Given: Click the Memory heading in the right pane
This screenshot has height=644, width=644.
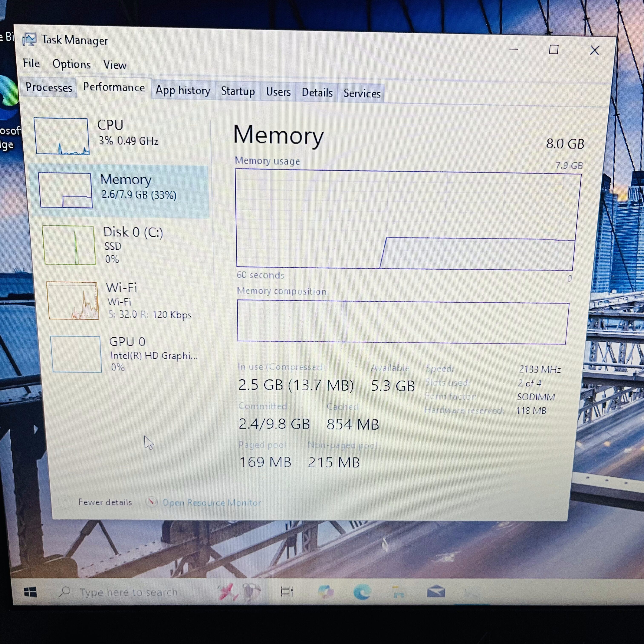Looking at the screenshot, I should pos(278,135).
